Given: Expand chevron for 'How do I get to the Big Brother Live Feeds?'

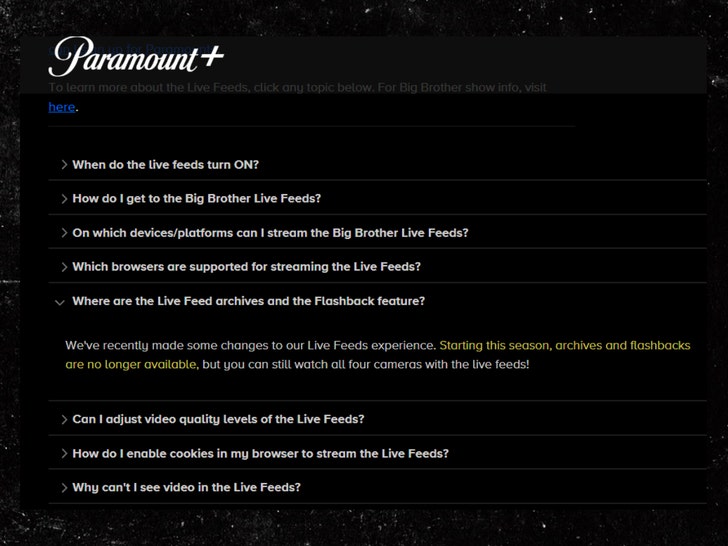Looking at the screenshot, I should [64, 198].
